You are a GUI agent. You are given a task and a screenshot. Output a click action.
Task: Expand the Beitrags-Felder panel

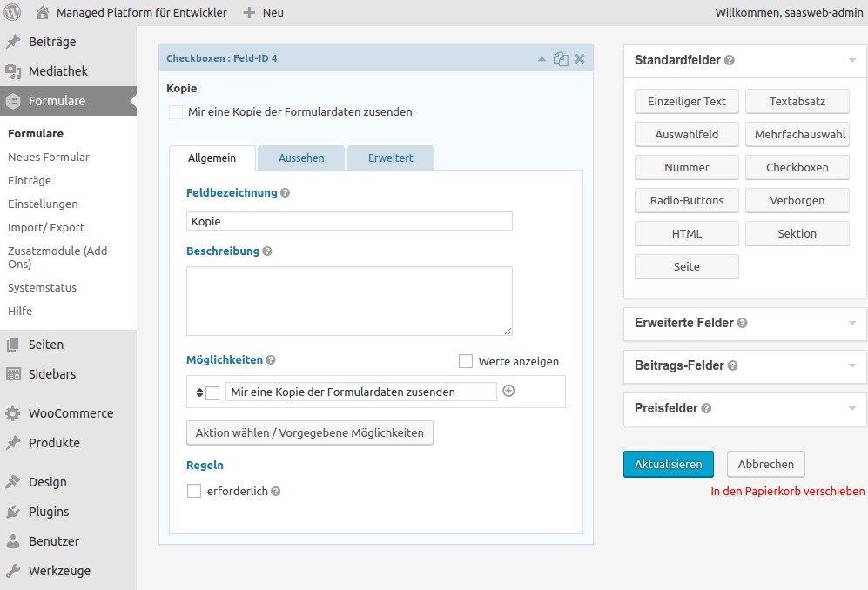(852, 365)
